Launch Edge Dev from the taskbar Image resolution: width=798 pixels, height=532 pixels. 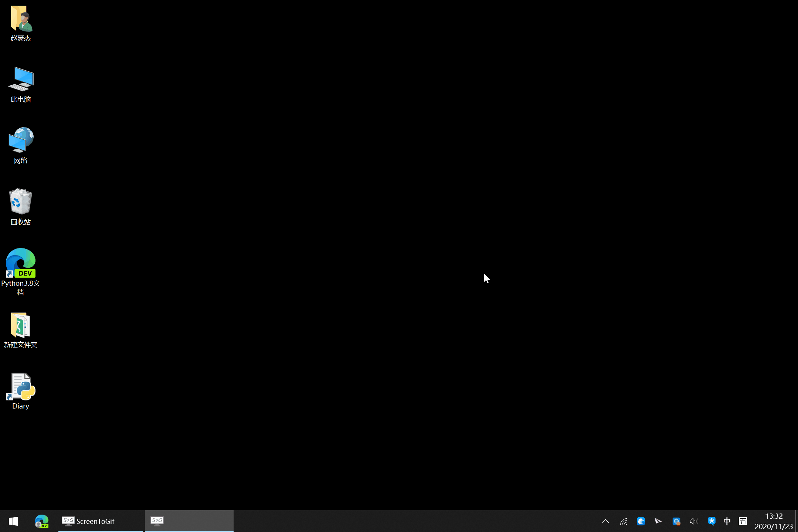tap(42, 521)
